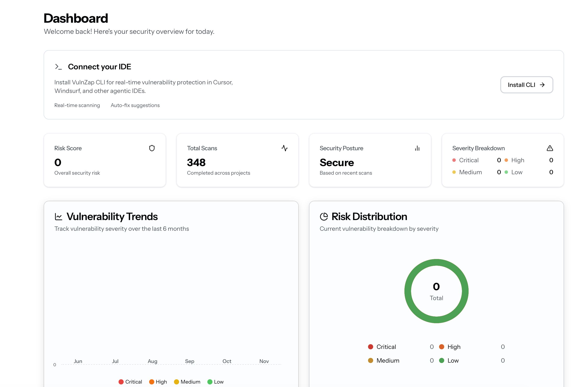Toggle the Critical series in the trends legend

(130, 382)
